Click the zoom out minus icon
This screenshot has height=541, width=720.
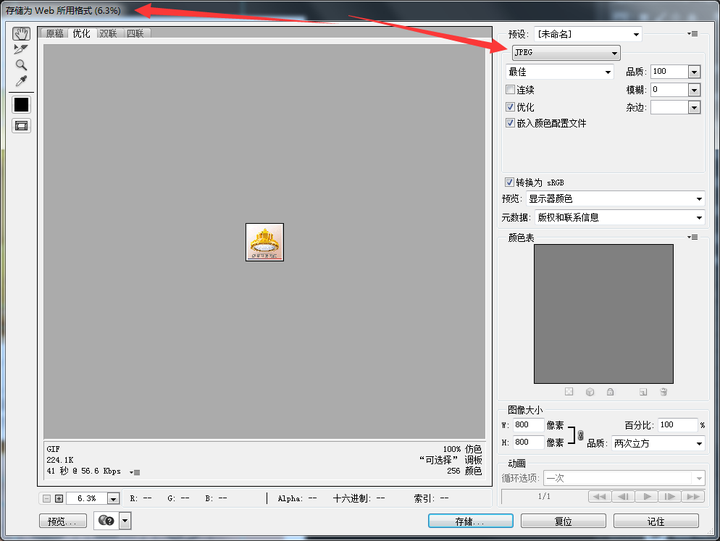pos(47,498)
